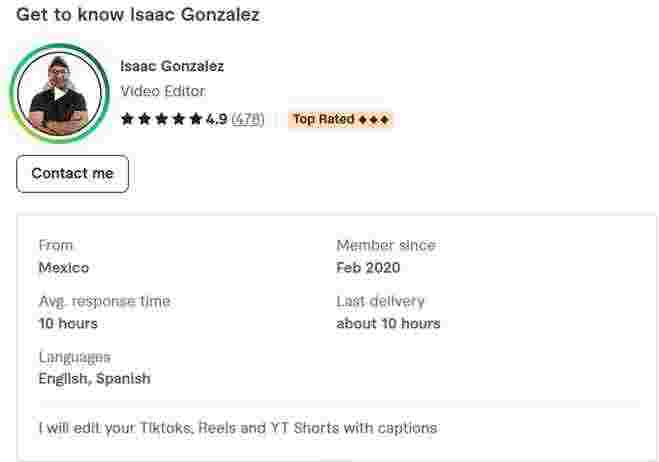Click the Avg. response time label

[x=104, y=301]
